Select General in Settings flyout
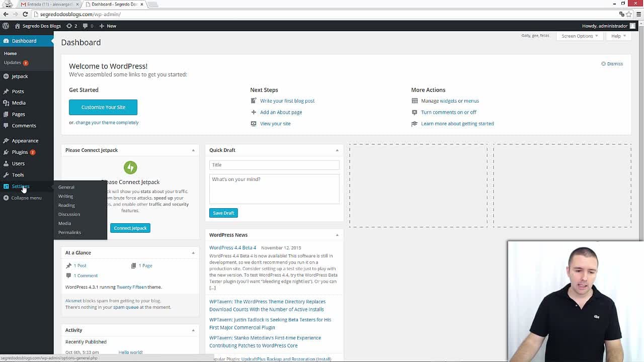Screen dimensions: 644x362 point(66,187)
